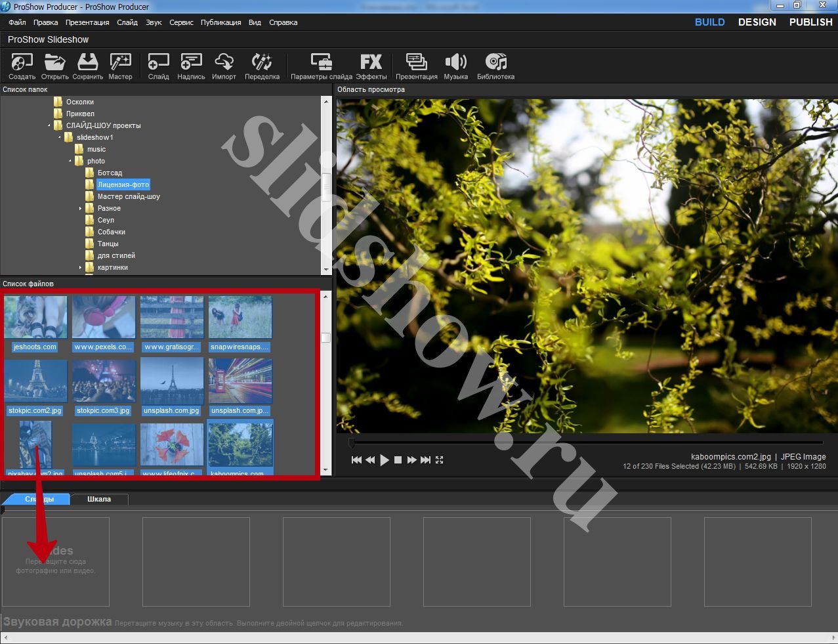This screenshot has height=644, width=838.
Task: Toggle fullscreen preview icon
Action: click(440, 460)
